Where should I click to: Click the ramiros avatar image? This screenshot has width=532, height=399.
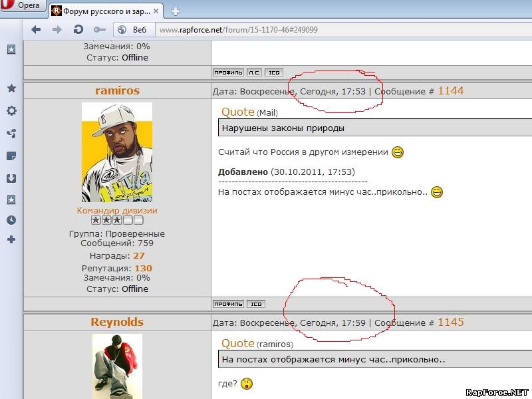click(117, 152)
